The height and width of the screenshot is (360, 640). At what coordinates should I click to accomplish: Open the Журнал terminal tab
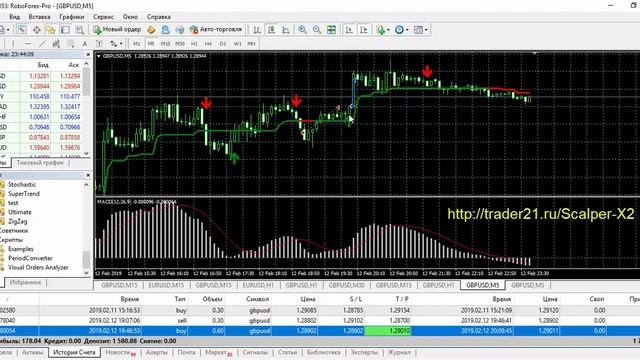399,352
